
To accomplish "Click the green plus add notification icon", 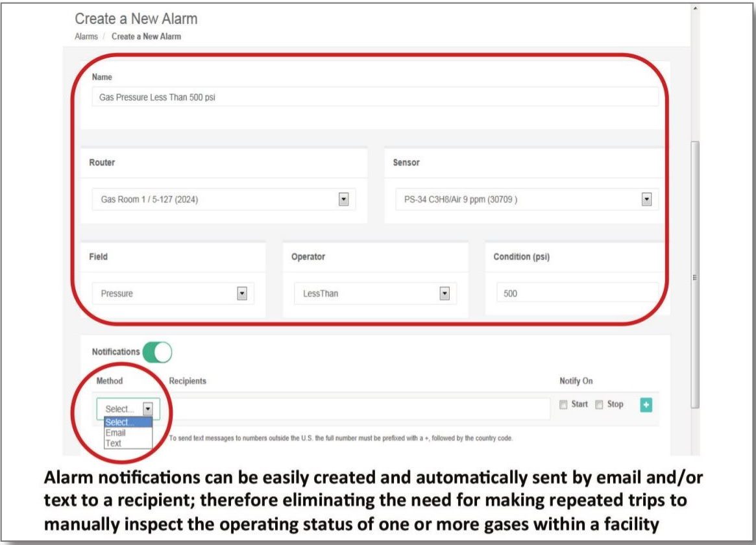I will [646, 405].
